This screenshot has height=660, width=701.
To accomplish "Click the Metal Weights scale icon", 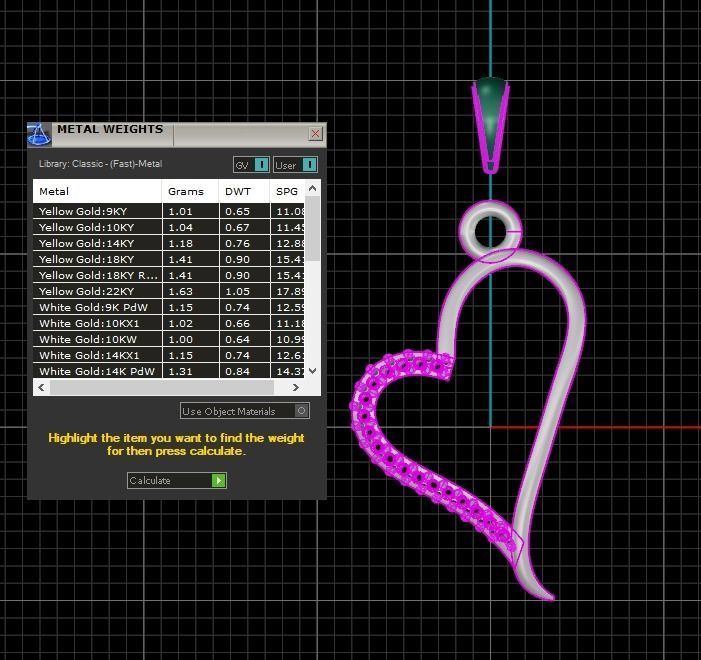I will coord(39,134).
